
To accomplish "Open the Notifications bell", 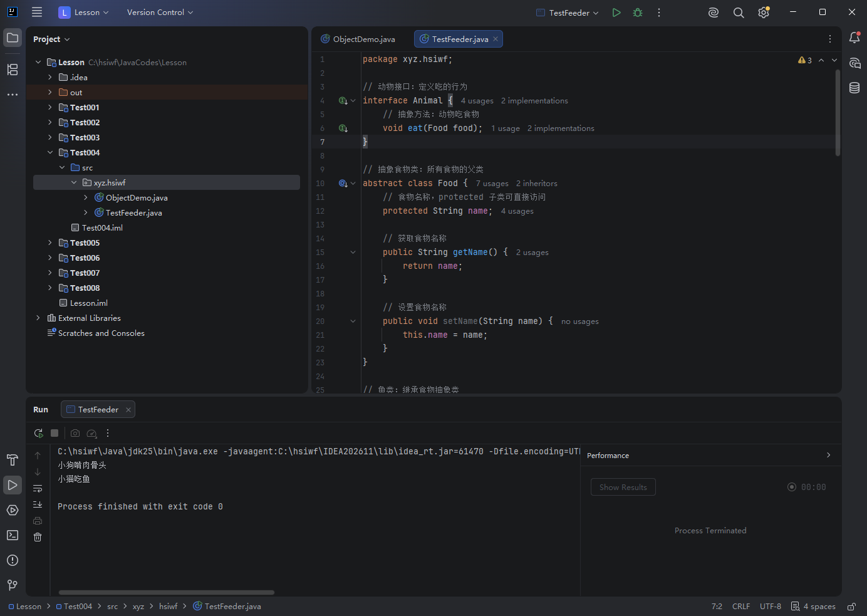I will [854, 38].
